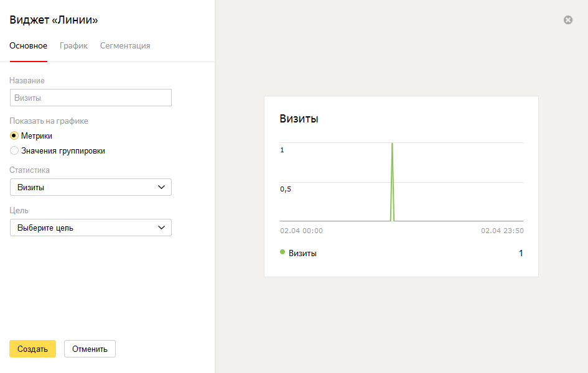
Task: Click the Значения группировки option label text
Action: tap(63, 151)
